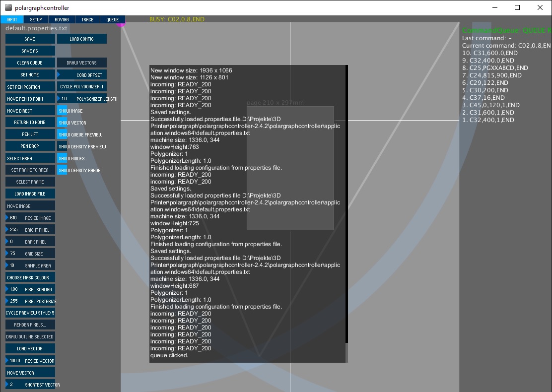This screenshot has width=552, height=392.
Task: Click CHOOSE MASK COLOUR
Action: (30, 277)
